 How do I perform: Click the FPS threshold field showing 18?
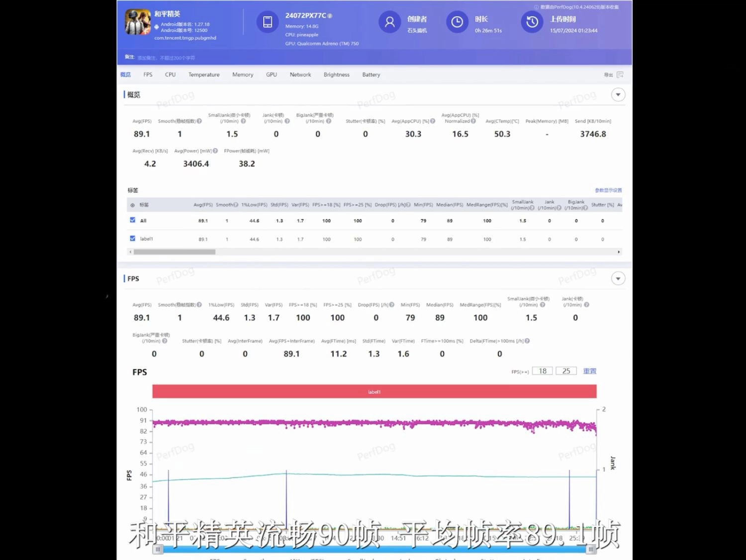[542, 371]
